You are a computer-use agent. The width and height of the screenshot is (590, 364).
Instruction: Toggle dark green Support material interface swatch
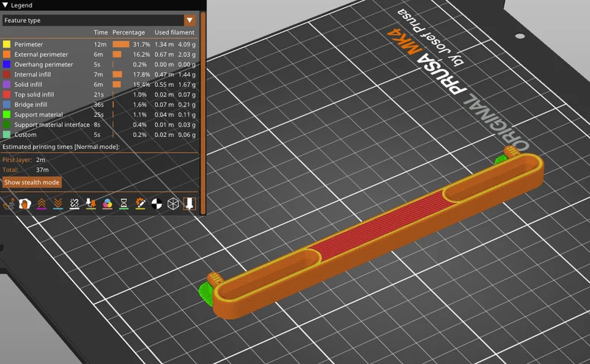tap(7, 125)
